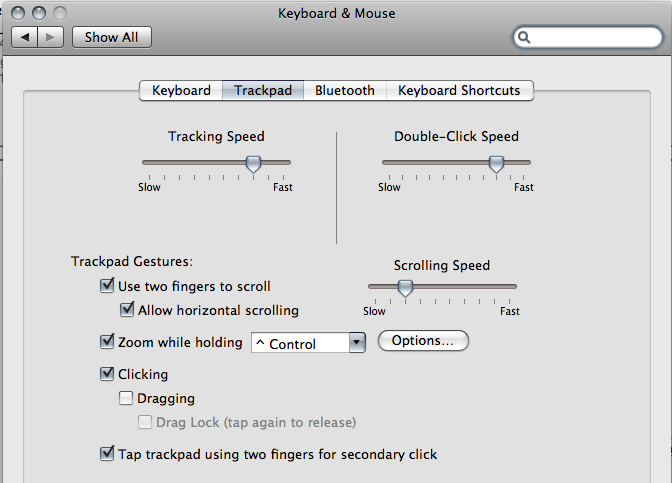Viewport: 672px width, 483px height.
Task: Switch to the Keyboard tab
Action: pyautogui.click(x=181, y=90)
